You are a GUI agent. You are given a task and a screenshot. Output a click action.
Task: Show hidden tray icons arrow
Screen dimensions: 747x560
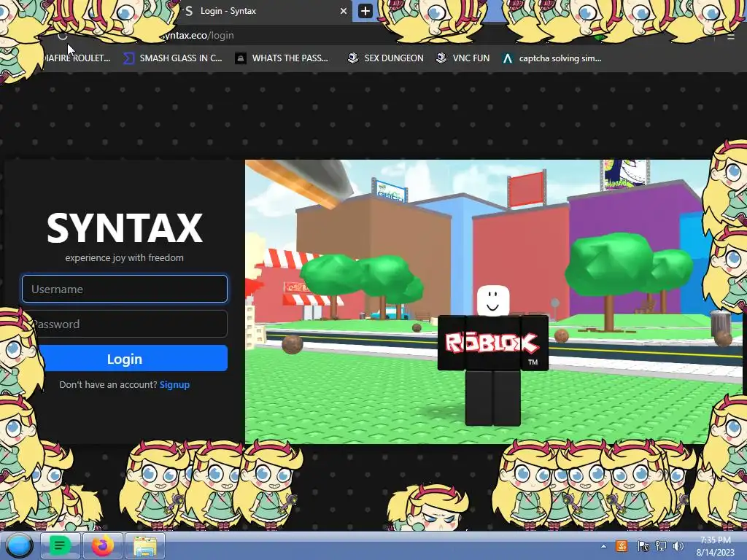pos(603,546)
